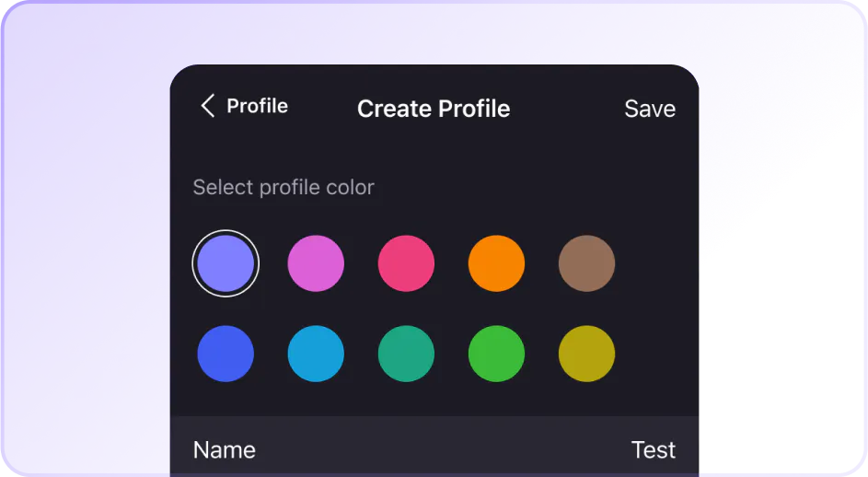
Task: Choose the magenta pink-purple color swatch
Action: click(316, 263)
